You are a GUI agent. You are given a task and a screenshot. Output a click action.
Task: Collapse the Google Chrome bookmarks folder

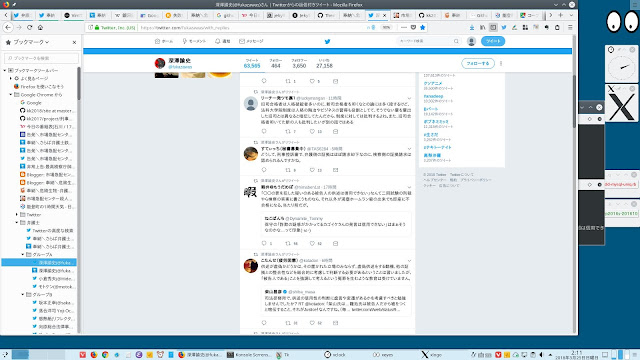(x=11, y=95)
